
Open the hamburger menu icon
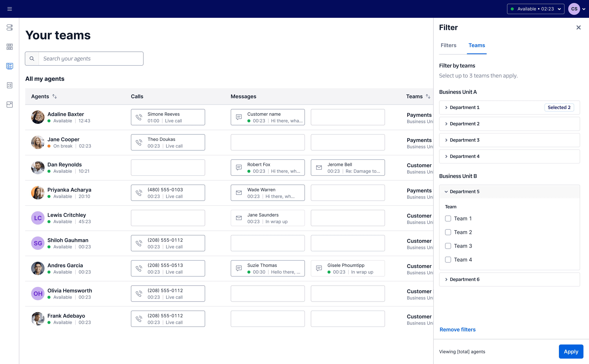pyautogui.click(x=10, y=9)
